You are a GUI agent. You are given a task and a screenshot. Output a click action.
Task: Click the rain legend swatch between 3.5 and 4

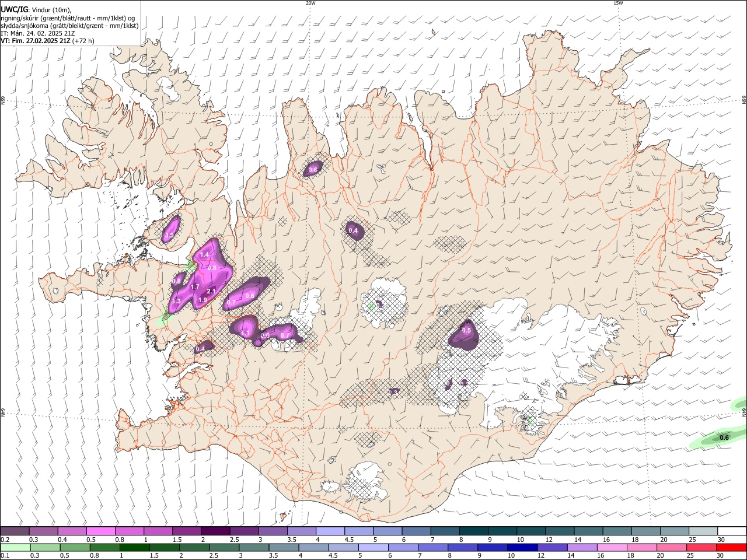tap(284, 548)
